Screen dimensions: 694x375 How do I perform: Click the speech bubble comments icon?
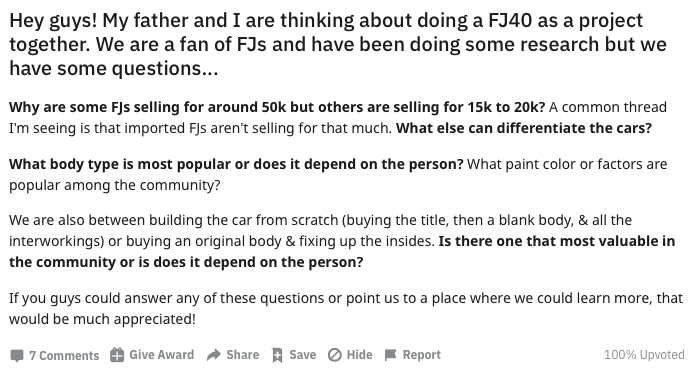click(17, 355)
